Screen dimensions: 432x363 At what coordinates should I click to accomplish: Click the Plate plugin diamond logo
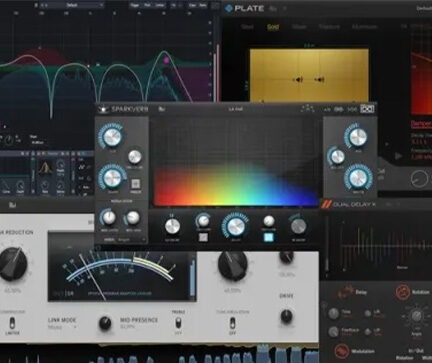tap(229, 8)
